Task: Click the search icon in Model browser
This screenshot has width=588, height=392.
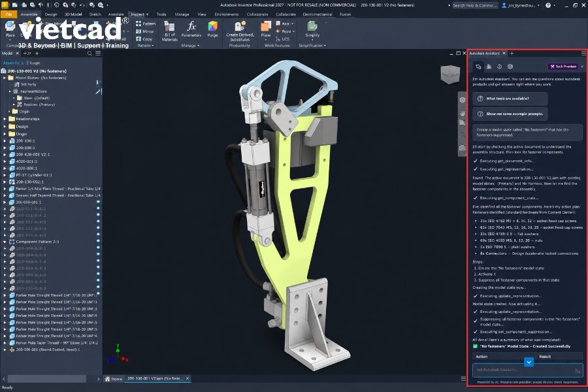Action: (x=90, y=54)
